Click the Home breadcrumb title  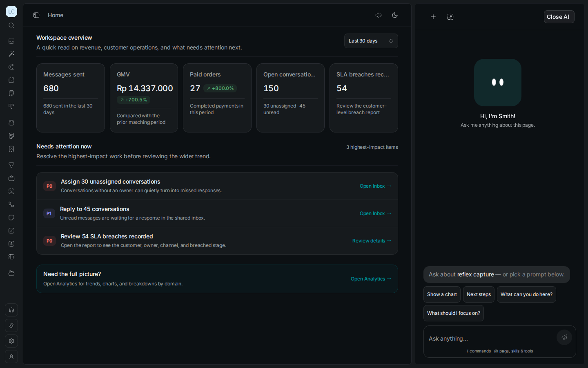pyautogui.click(x=56, y=15)
